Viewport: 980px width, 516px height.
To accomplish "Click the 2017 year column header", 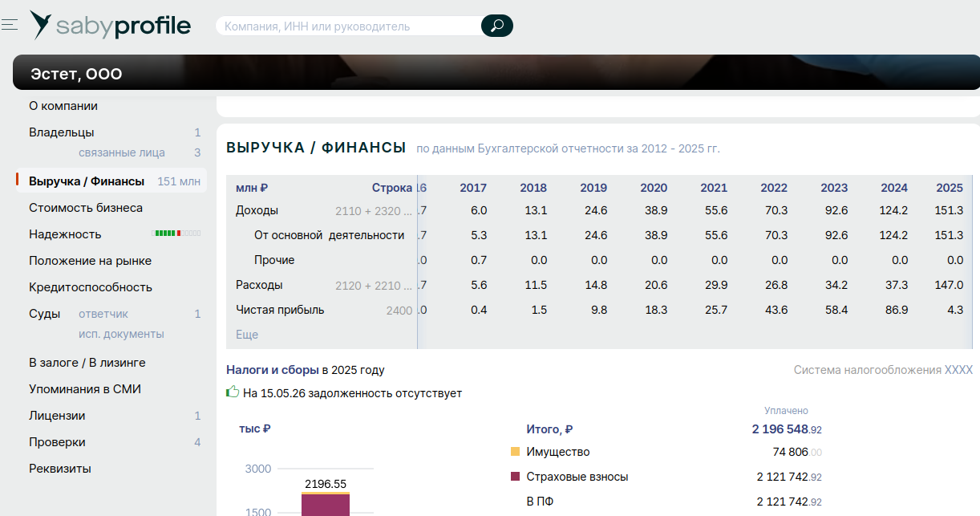I will [473, 188].
